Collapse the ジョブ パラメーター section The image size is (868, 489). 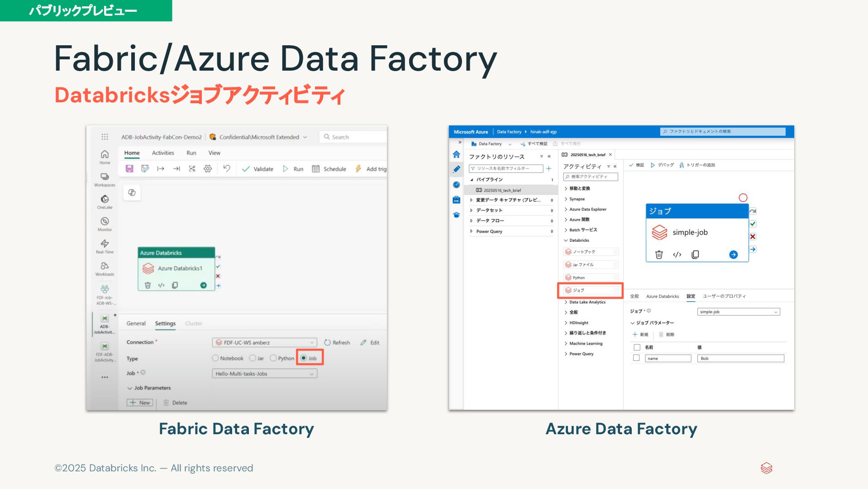click(633, 323)
